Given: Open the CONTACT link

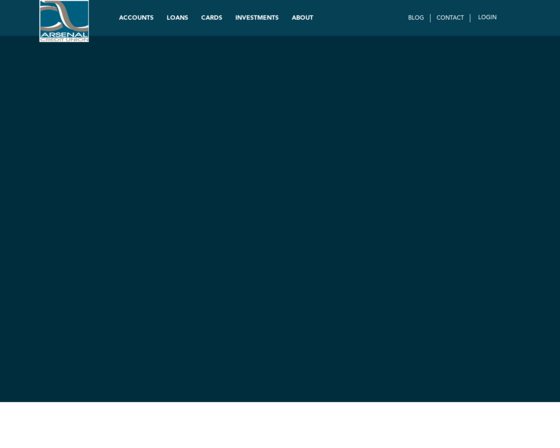Looking at the screenshot, I should pos(450,18).
